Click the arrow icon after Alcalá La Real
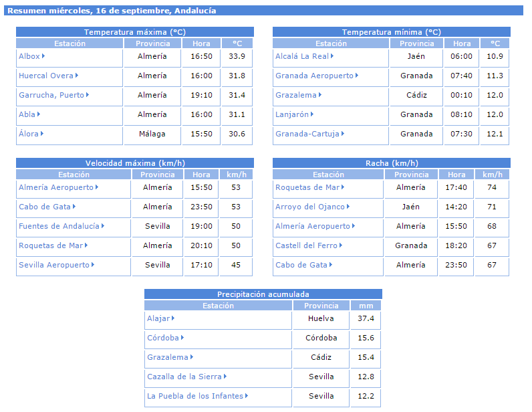 pos(333,57)
